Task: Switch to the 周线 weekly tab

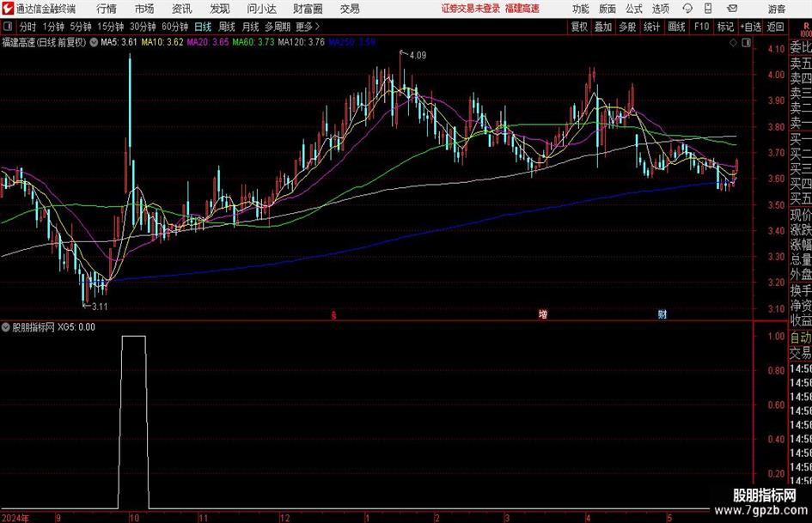Action: click(x=227, y=27)
